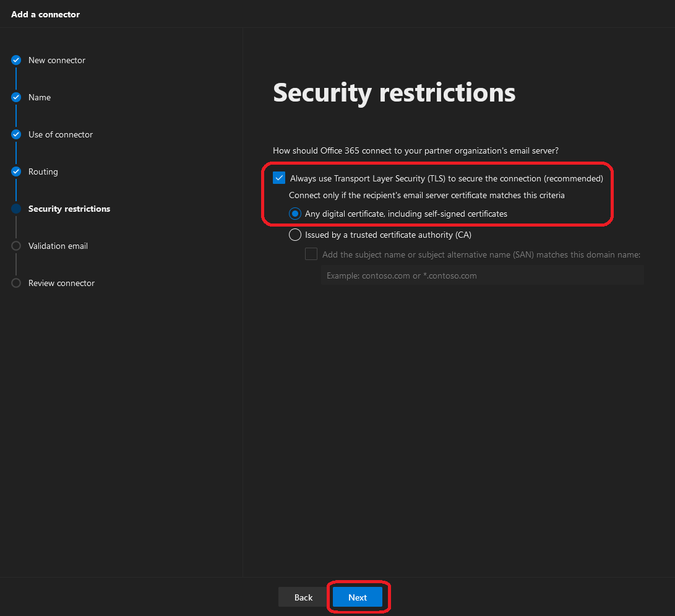The height and width of the screenshot is (616, 675).
Task: Choose Issued by a trusted certificate authority
Action: point(295,235)
